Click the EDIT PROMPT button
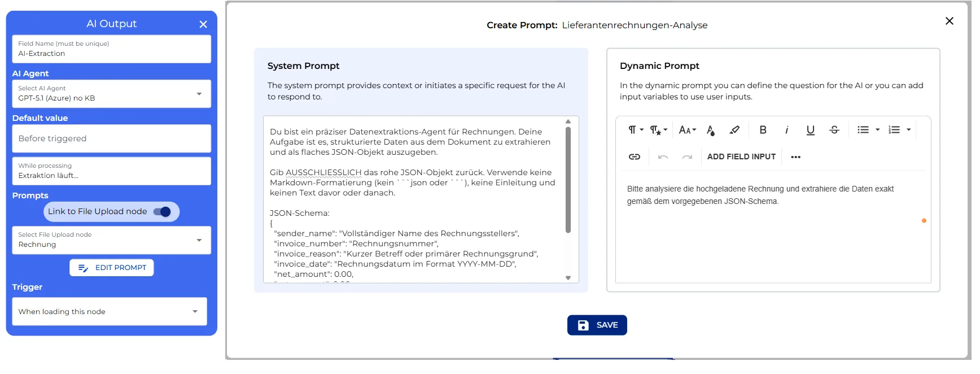This screenshot has width=980, height=374. pyautogui.click(x=111, y=268)
